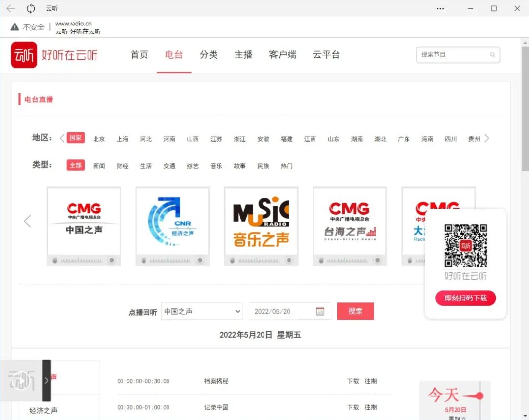
Task: Filter stations by 交通 type
Action: click(169, 166)
